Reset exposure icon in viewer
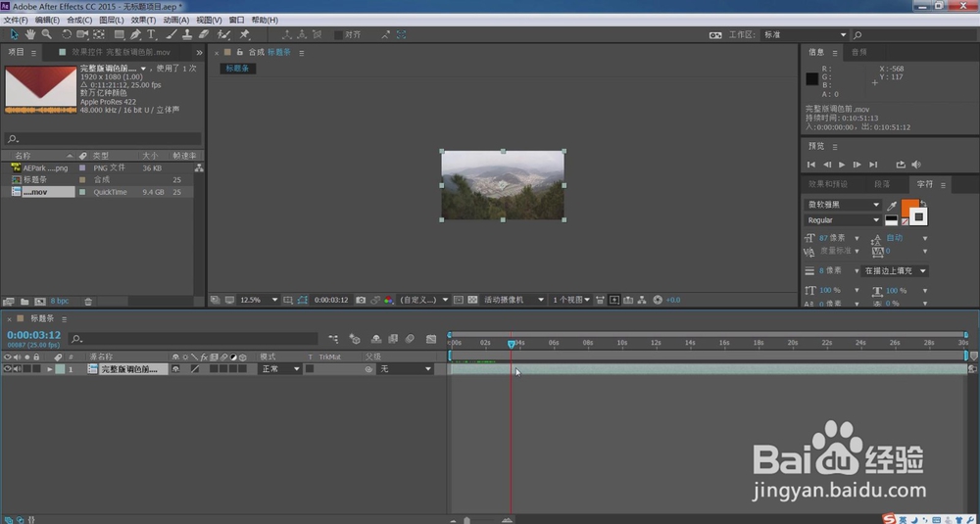 [658, 300]
